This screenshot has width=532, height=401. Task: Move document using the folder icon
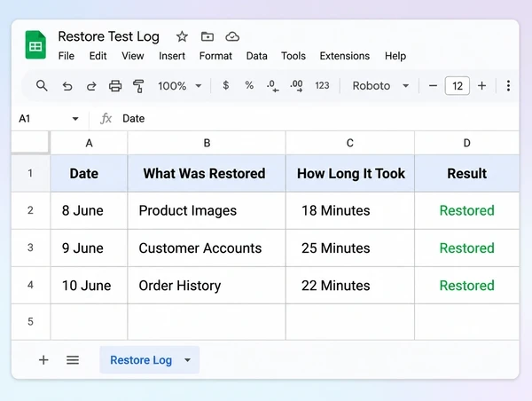207,36
